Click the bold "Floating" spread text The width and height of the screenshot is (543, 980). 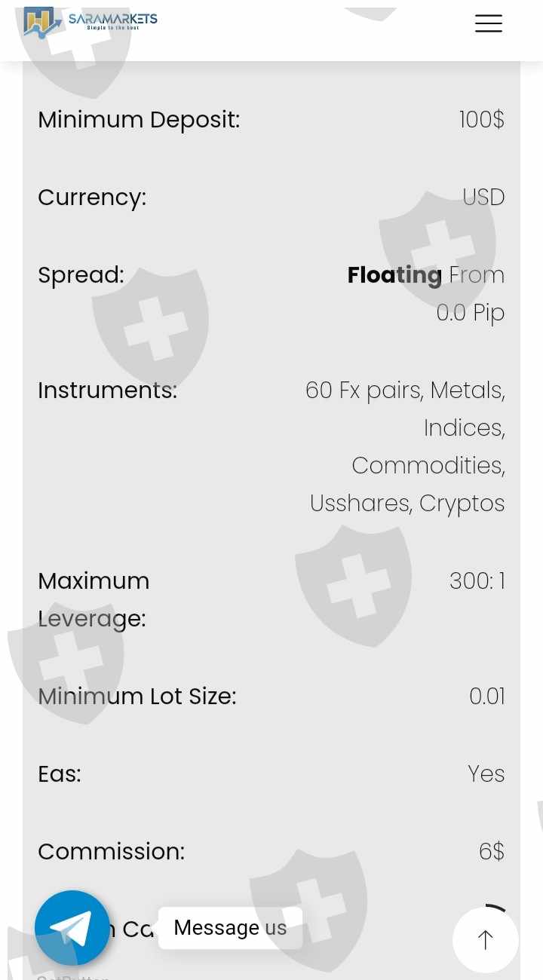394,275
